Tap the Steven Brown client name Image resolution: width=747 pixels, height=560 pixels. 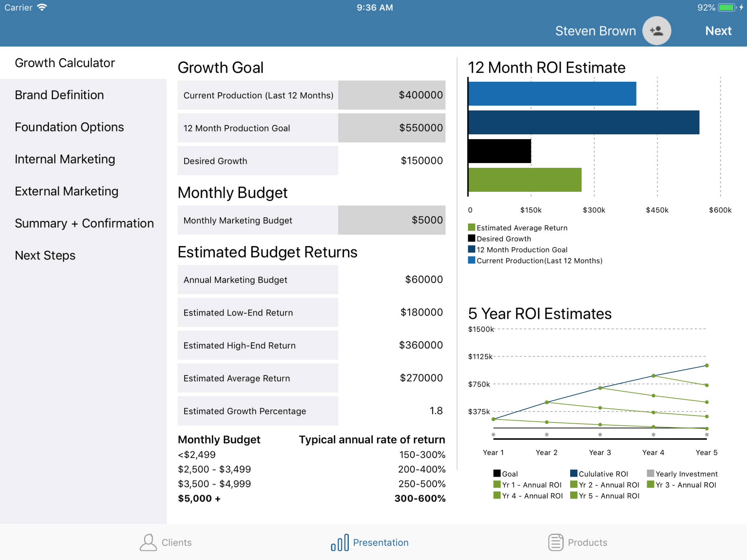pyautogui.click(x=595, y=31)
